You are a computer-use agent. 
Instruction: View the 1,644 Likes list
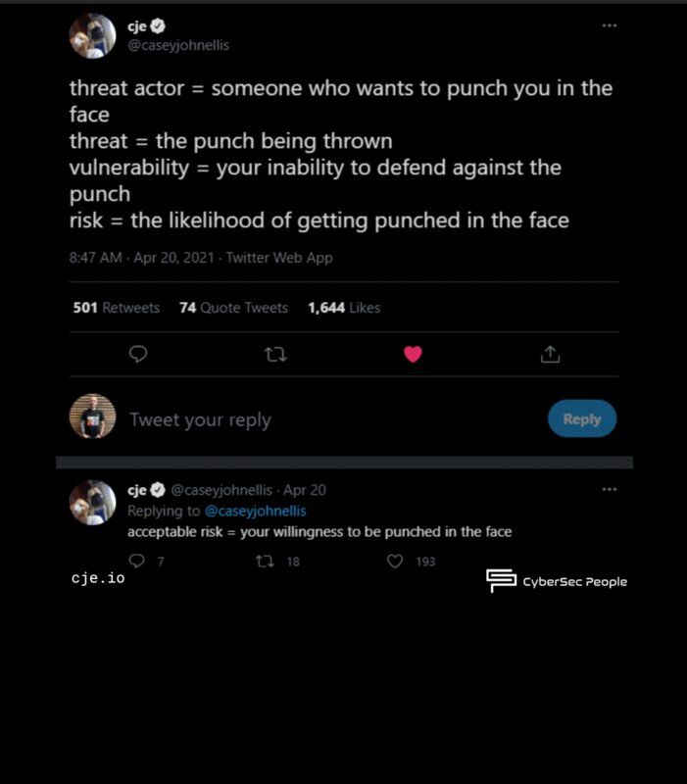343,308
